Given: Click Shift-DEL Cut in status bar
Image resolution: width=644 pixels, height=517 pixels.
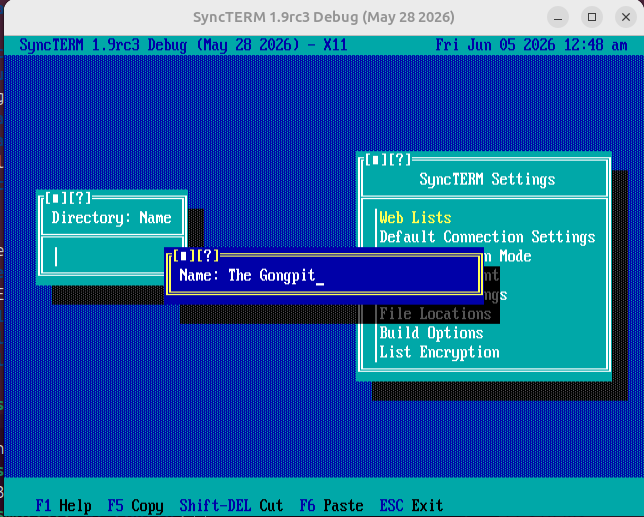Looking at the screenshot, I should [231, 506].
